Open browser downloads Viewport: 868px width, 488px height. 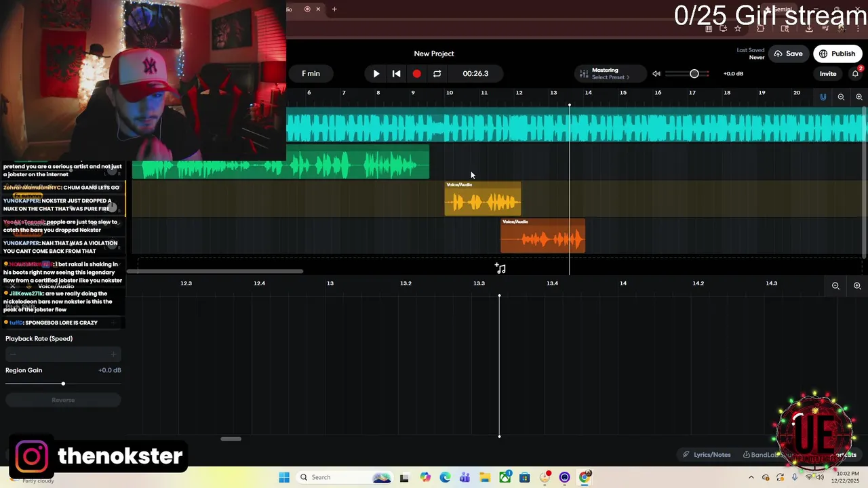pos(809,28)
